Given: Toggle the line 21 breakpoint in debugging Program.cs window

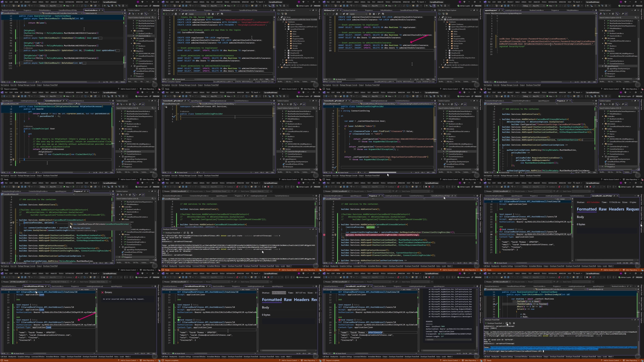Looking at the screenshot, I should pos(324,235).
